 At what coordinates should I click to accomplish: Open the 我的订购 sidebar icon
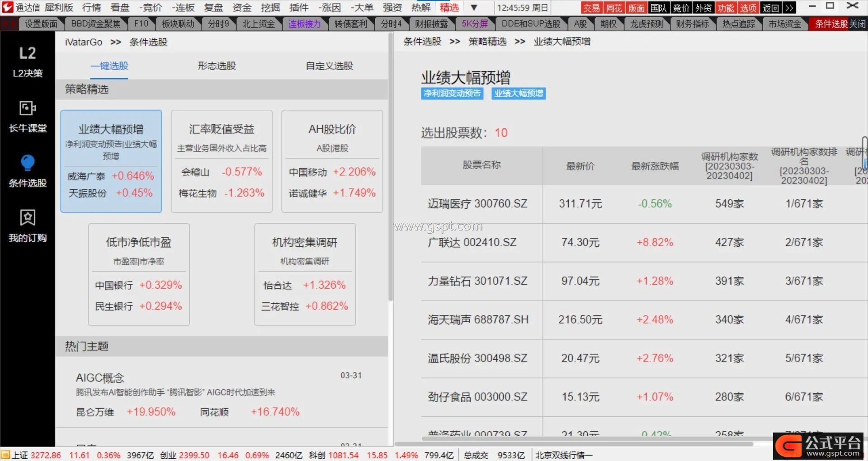(28, 226)
